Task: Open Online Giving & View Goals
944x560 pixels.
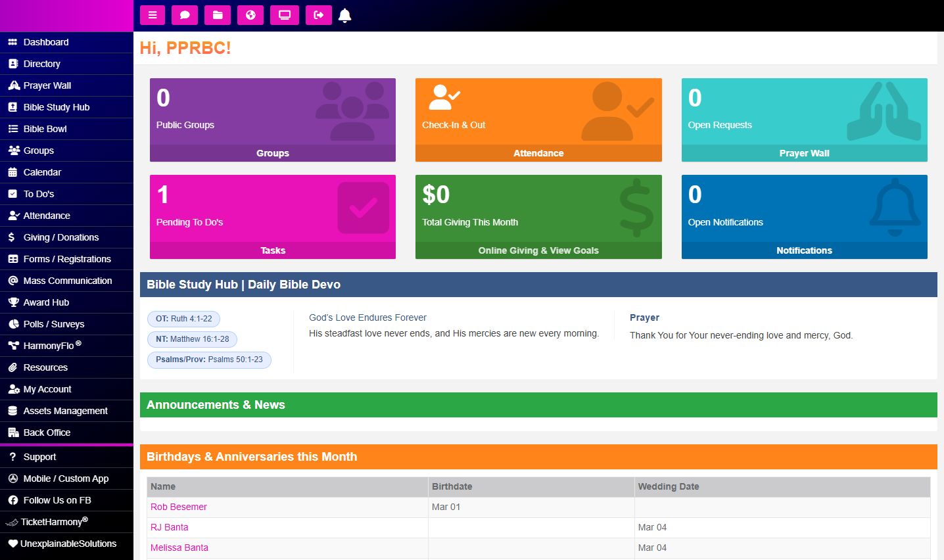Action: 538,250
